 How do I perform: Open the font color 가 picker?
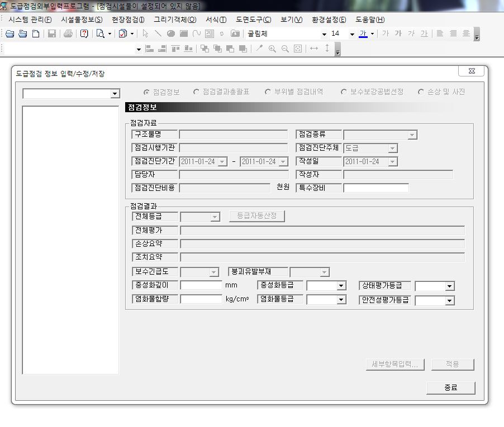[x=372, y=33]
